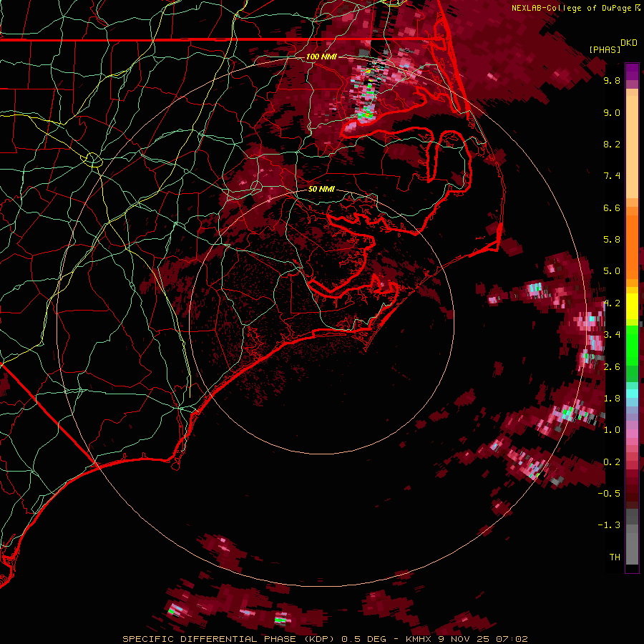This screenshot has height=644, width=644.
Task: Click the cyan band of the color bar
Action: (x=632, y=394)
